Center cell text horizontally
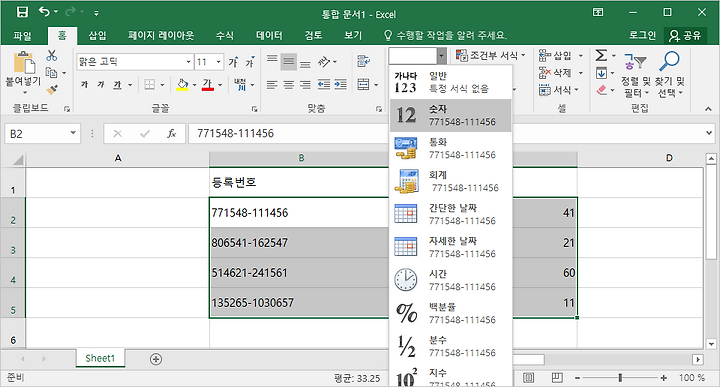 [x=289, y=84]
